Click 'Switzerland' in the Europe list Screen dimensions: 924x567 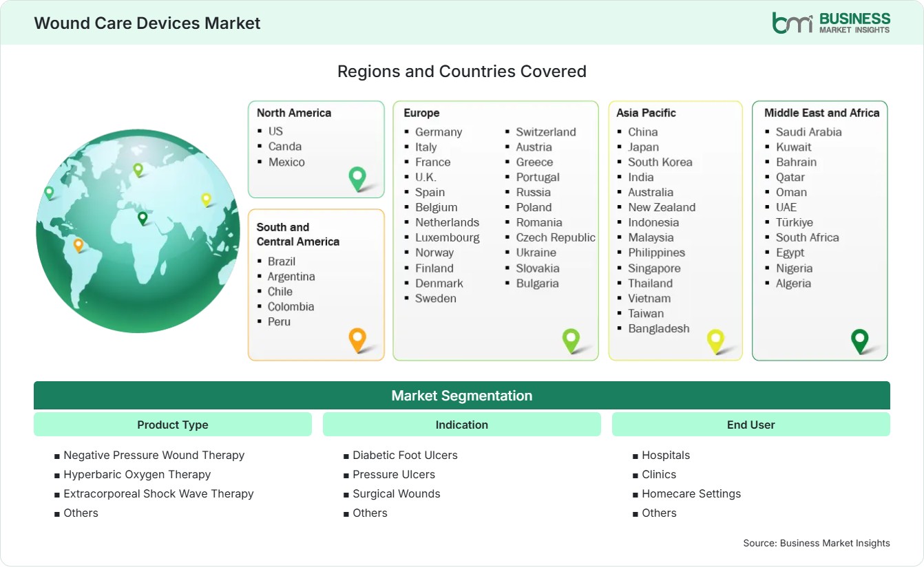pos(546,132)
